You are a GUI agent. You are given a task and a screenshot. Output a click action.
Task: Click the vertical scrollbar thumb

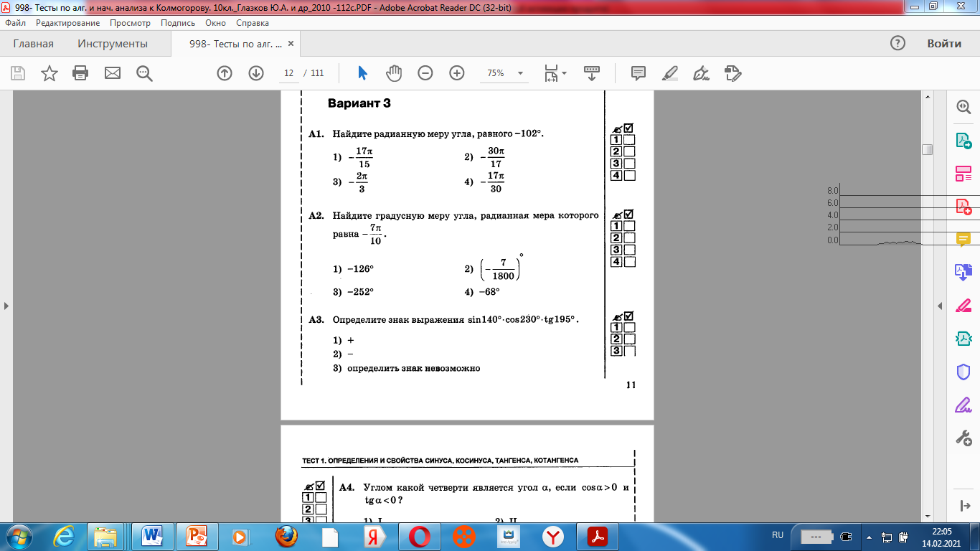click(928, 149)
